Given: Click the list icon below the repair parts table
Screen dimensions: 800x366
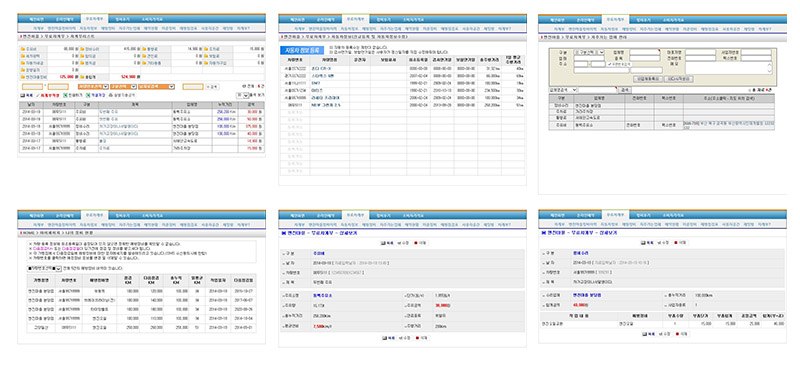Looking at the screenshot, I should pos(644,334).
